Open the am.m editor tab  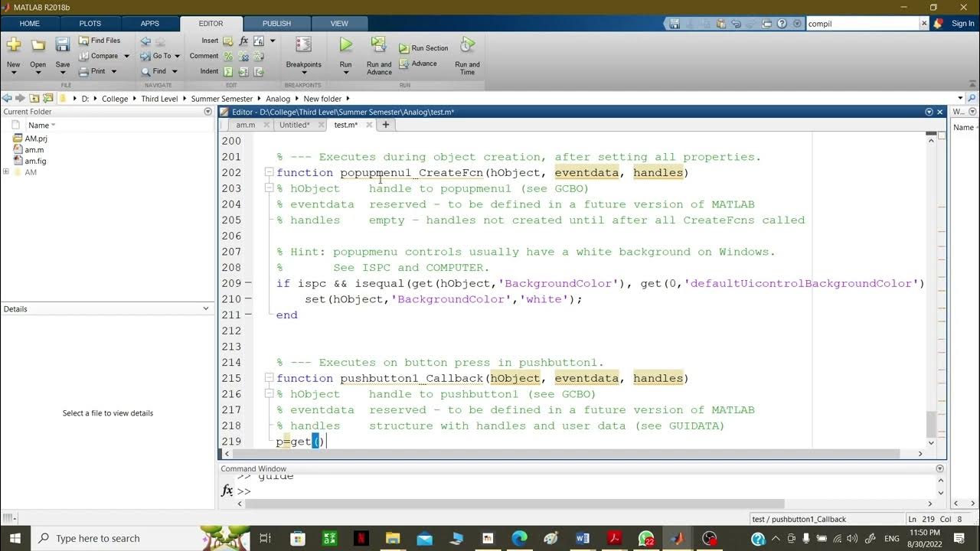point(245,125)
